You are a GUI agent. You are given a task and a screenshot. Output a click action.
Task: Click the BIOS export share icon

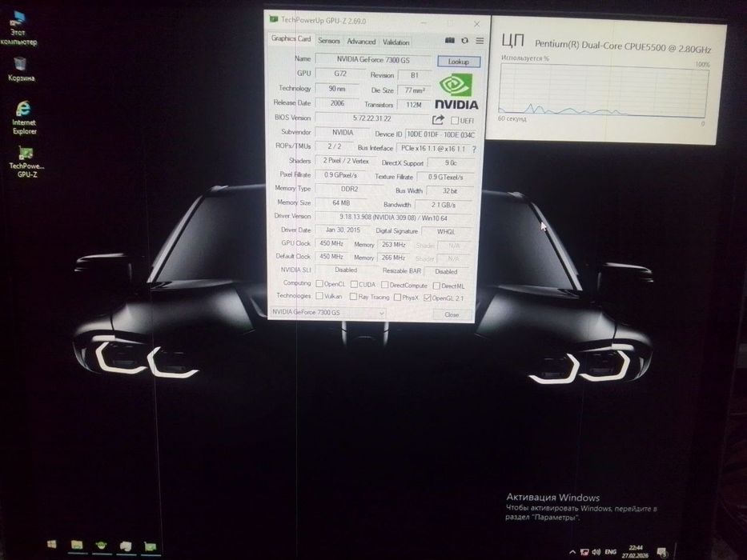438,119
